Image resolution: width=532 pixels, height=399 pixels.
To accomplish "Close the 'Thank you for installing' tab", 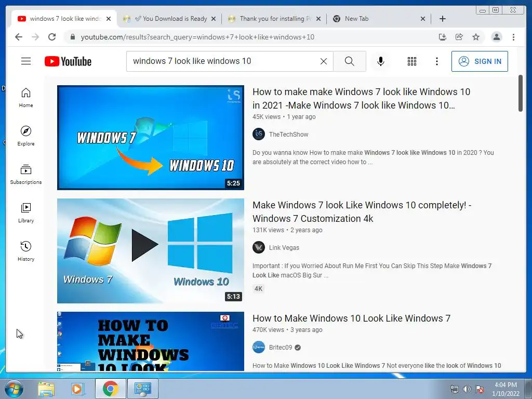I will (x=318, y=19).
